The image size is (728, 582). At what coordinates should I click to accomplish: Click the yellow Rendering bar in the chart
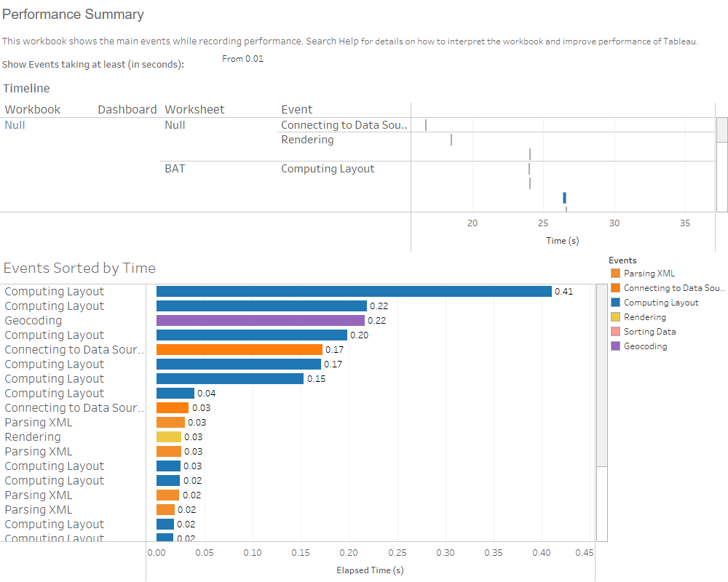169,436
